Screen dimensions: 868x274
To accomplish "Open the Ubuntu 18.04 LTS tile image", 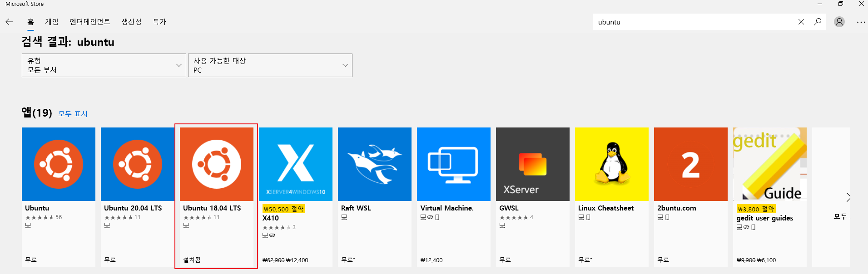I will click(x=217, y=164).
